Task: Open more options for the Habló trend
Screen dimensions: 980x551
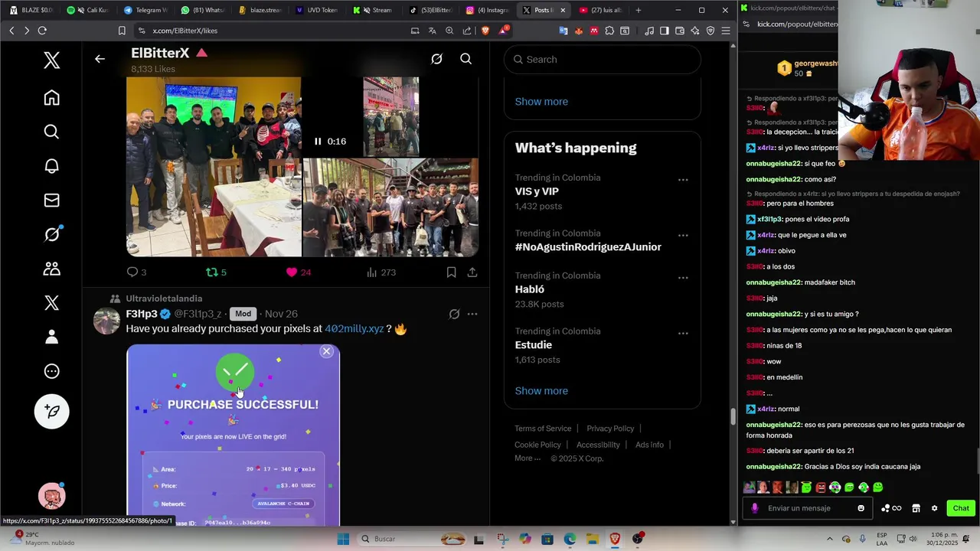Action: pyautogui.click(x=683, y=278)
